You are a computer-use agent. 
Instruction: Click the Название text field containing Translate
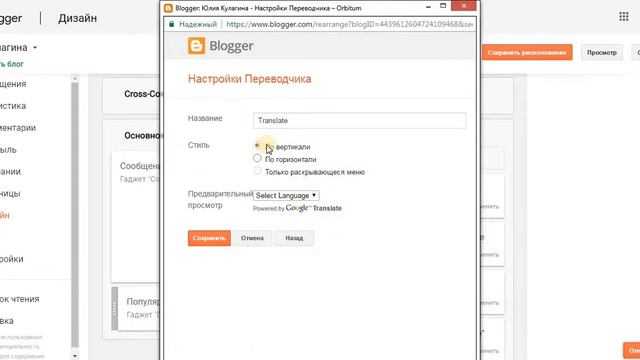(359, 120)
